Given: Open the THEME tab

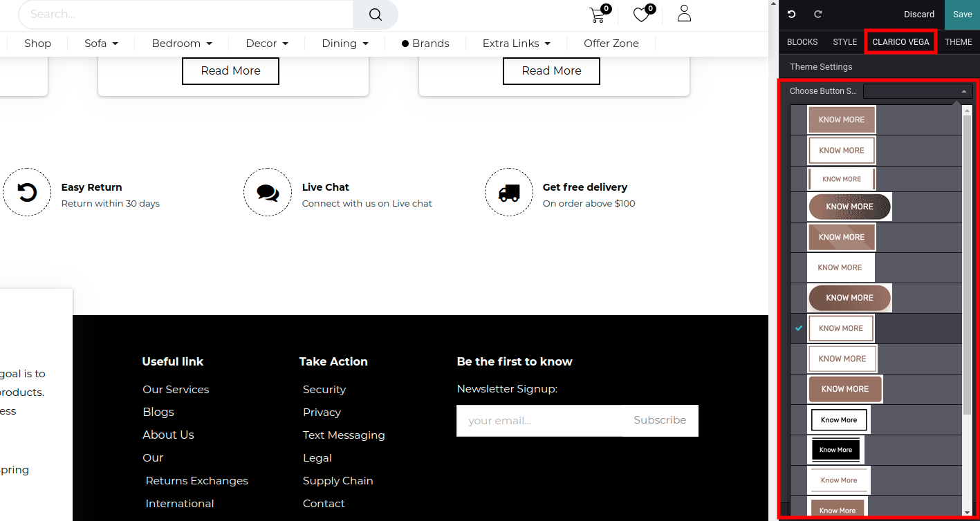Looking at the screenshot, I should point(958,42).
